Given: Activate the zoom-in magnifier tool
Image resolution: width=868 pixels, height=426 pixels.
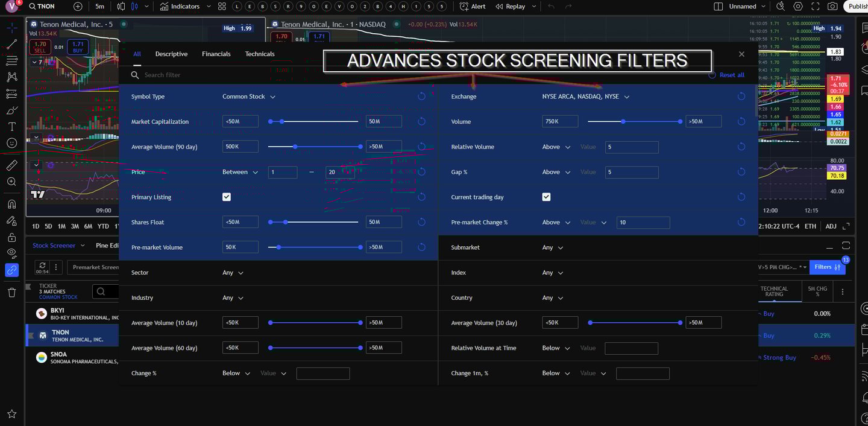Looking at the screenshot, I should click(11, 182).
